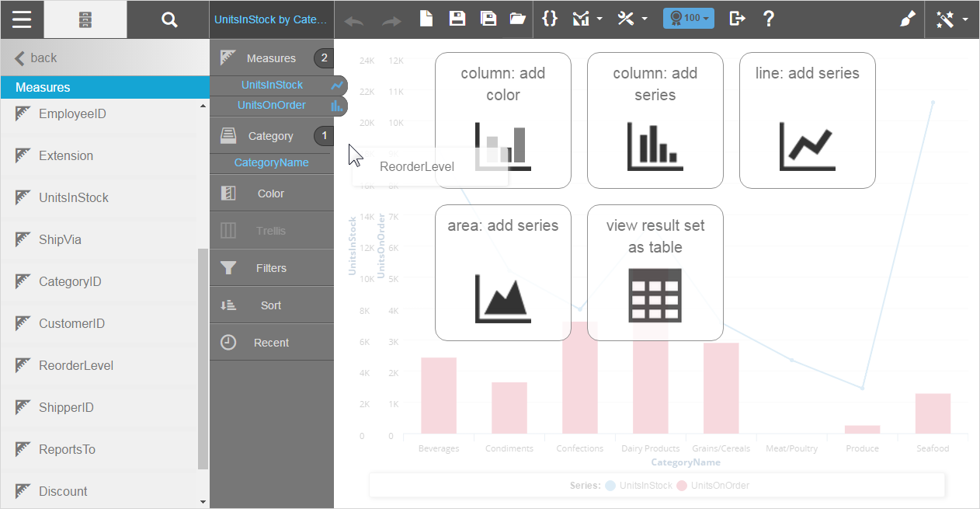Image resolution: width=980 pixels, height=509 pixels.
Task: Open the curly braces code editor
Action: [x=550, y=19]
